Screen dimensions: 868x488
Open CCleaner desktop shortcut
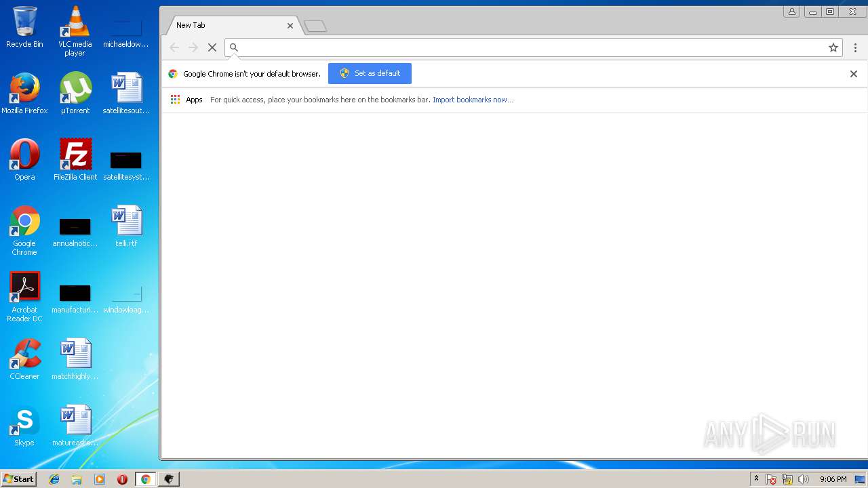pos(24,359)
